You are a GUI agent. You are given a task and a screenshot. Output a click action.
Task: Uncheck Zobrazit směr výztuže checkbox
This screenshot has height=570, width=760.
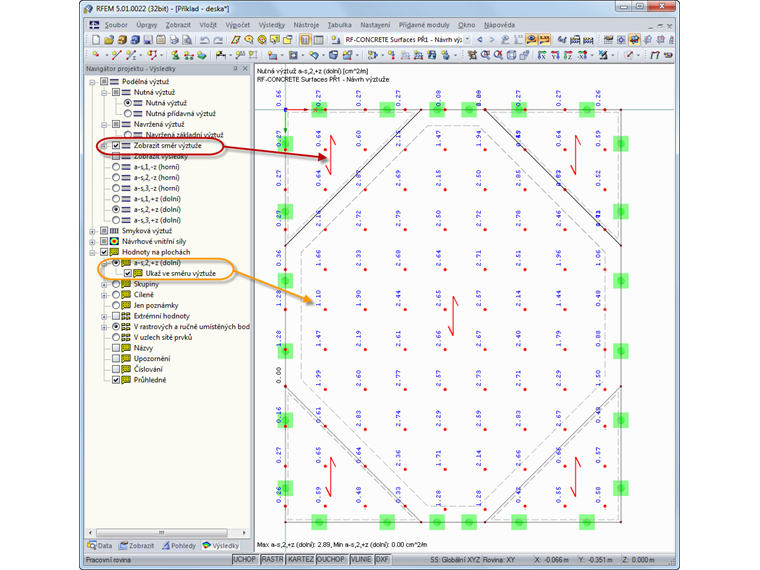[116, 145]
